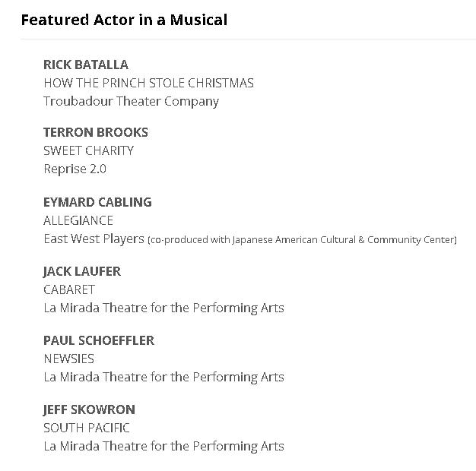This screenshot has width=476, height=471.
Task: Select the name Jack Laufer
Action: click(82, 271)
